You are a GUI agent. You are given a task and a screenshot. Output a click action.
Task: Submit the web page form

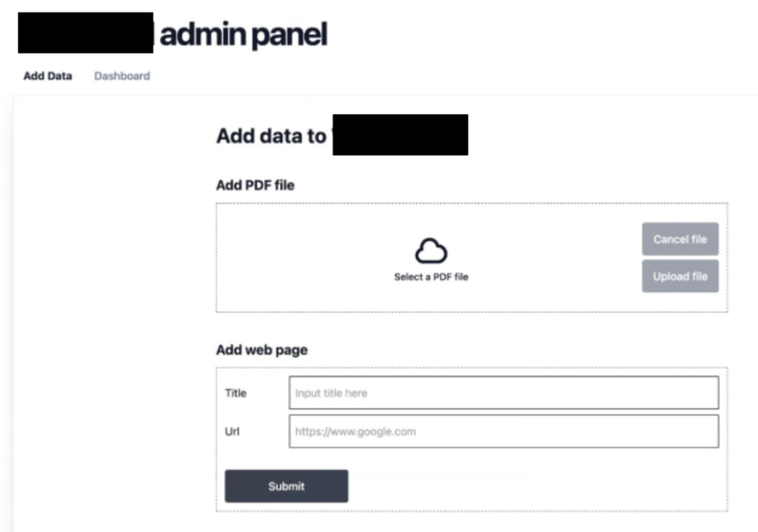[x=286, y=486]
